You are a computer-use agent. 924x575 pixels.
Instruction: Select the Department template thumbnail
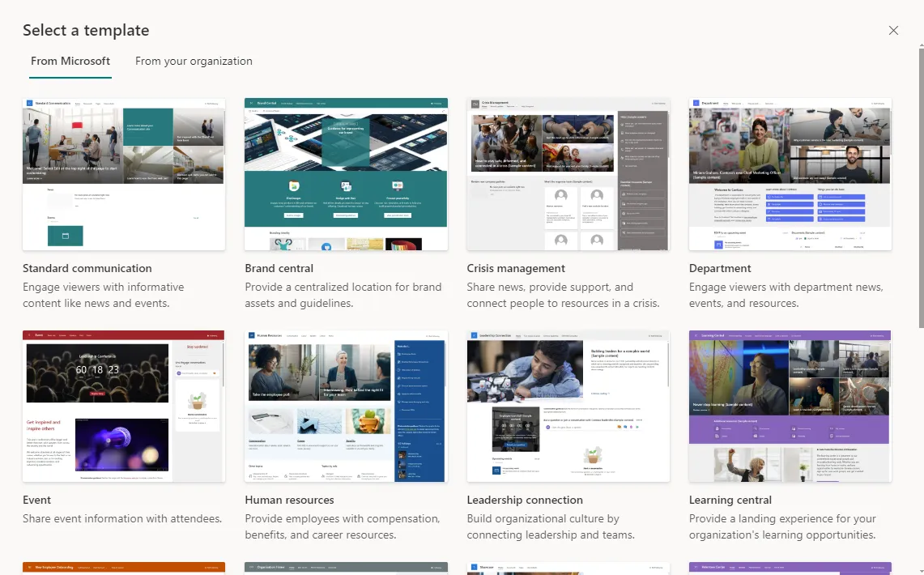point(790,174)
